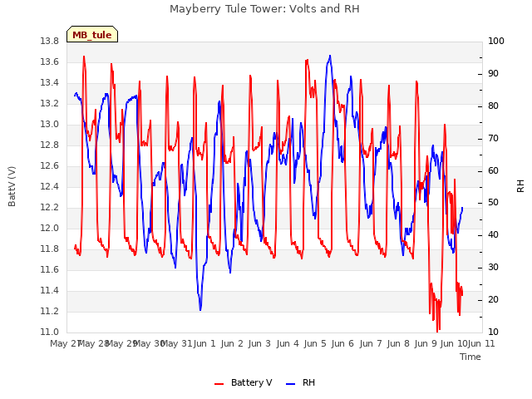Click the 30 RH axis tick
The image size is (532, 399).
click(493, 268)
